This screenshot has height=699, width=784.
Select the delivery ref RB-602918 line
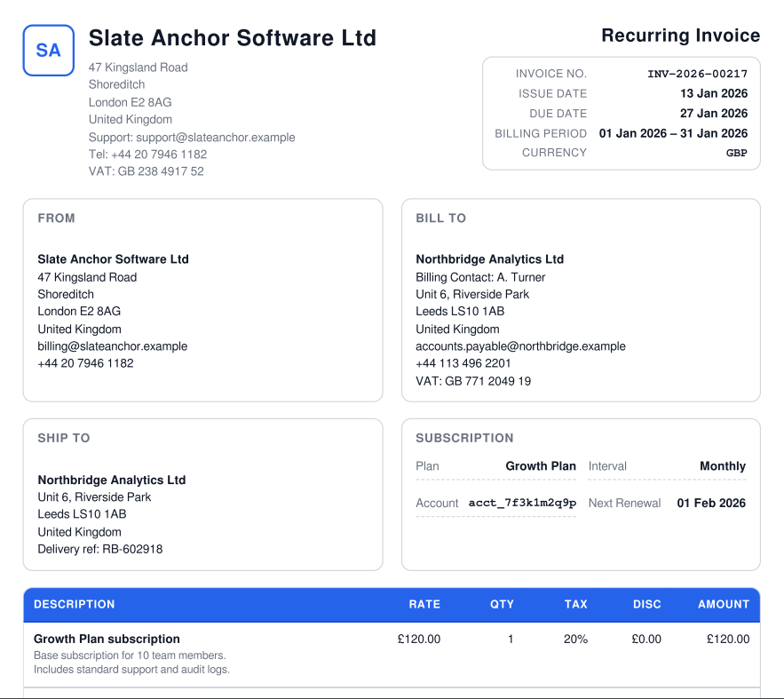[99, 550]
